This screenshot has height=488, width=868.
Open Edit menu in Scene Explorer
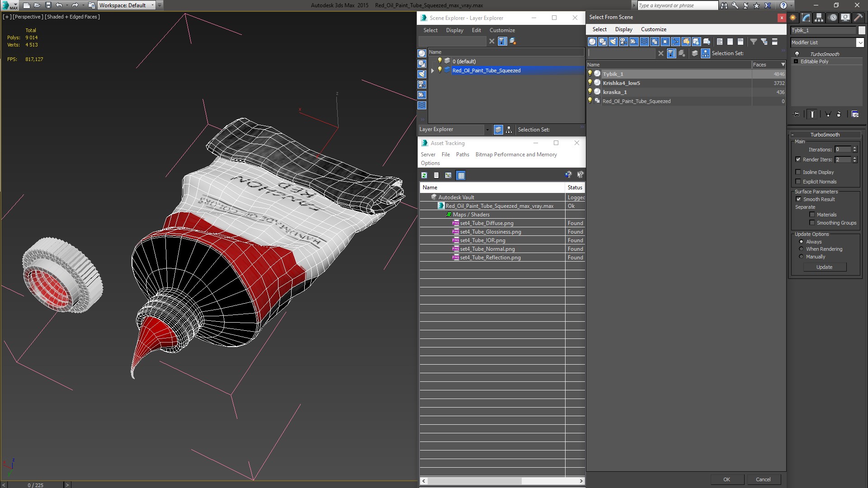476,30
